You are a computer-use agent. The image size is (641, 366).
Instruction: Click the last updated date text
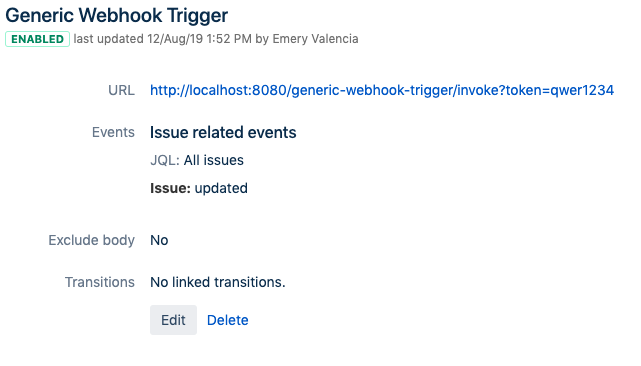pos(175,39)
